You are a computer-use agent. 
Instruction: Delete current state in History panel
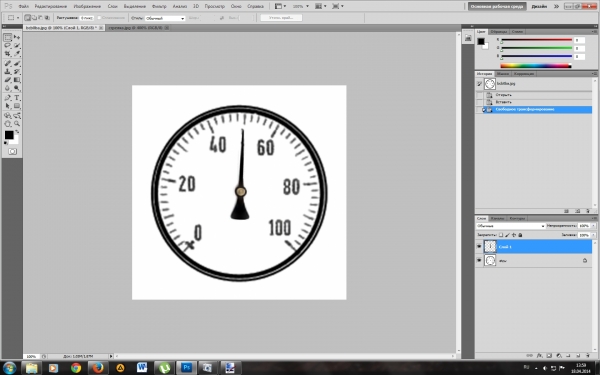click(x=588, y=211)
